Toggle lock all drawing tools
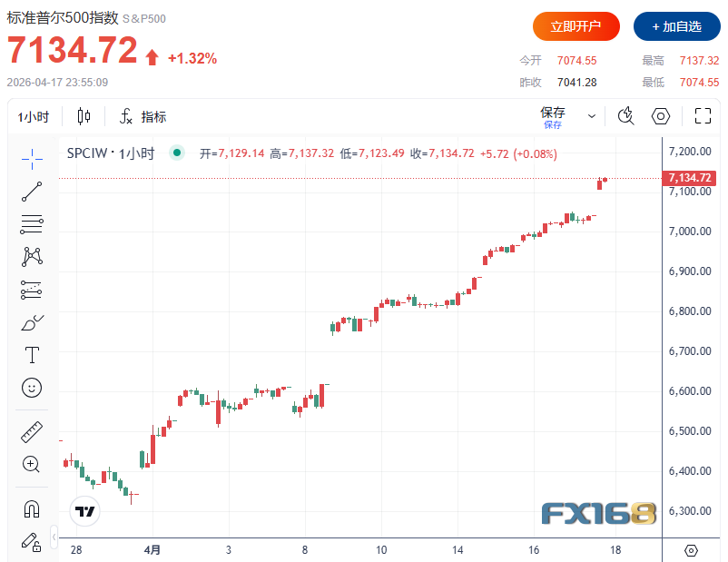Viewport: 728px width, 562px height. click(32, 542)
